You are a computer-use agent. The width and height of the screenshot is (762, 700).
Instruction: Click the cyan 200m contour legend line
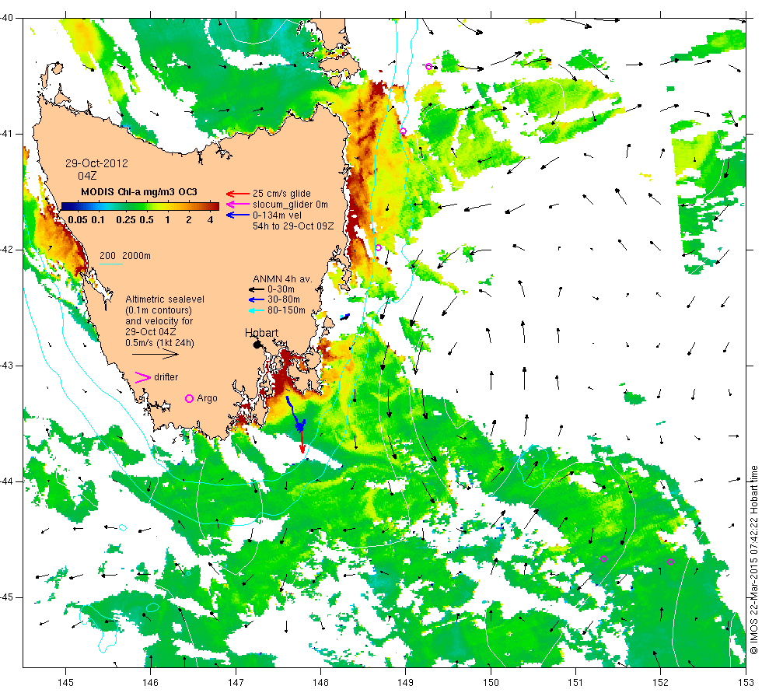click(110, 264)
